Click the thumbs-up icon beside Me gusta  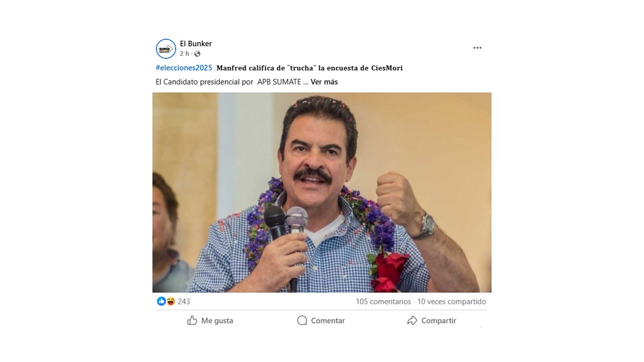tap(192, 320)
